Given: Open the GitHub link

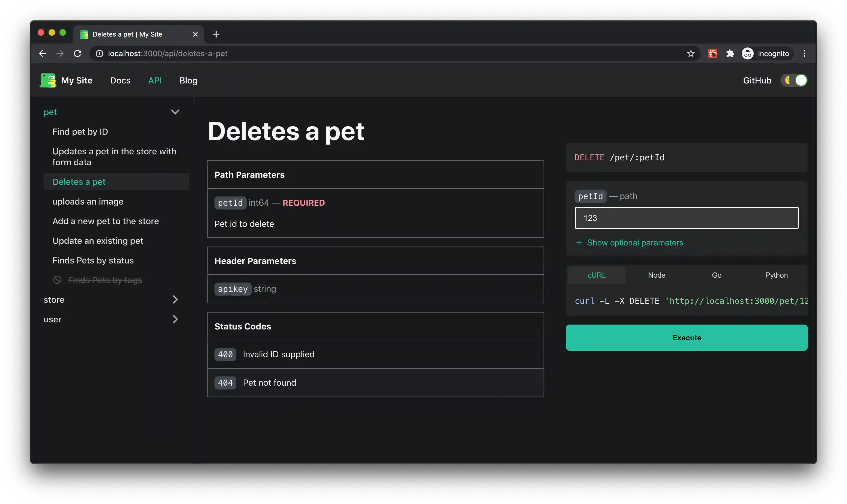Looking at the screenshot, I should click(x=757, y=80).
